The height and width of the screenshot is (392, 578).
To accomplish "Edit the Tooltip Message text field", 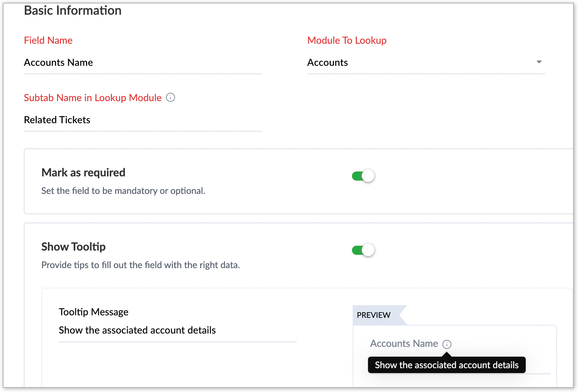I will (x=177, y=330).
